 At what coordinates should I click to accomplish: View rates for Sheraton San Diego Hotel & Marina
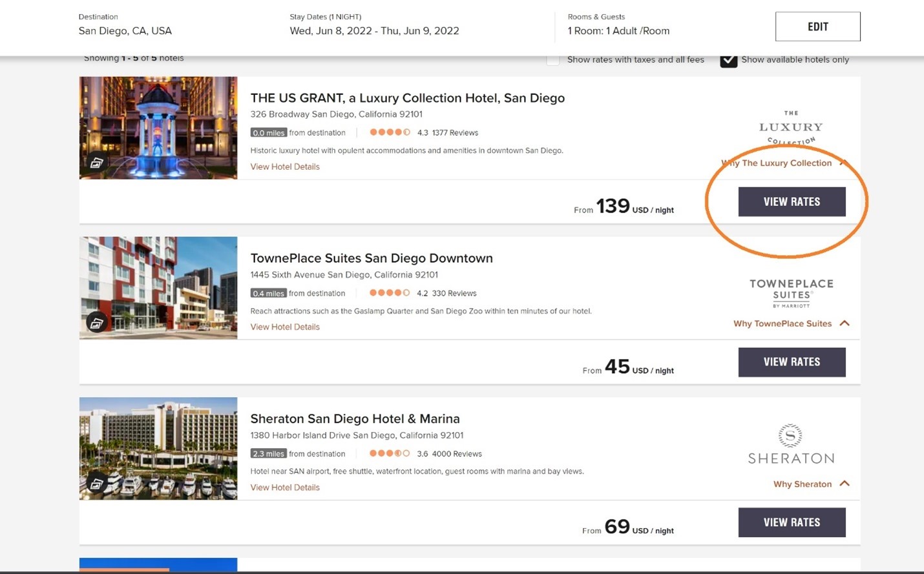792,522
